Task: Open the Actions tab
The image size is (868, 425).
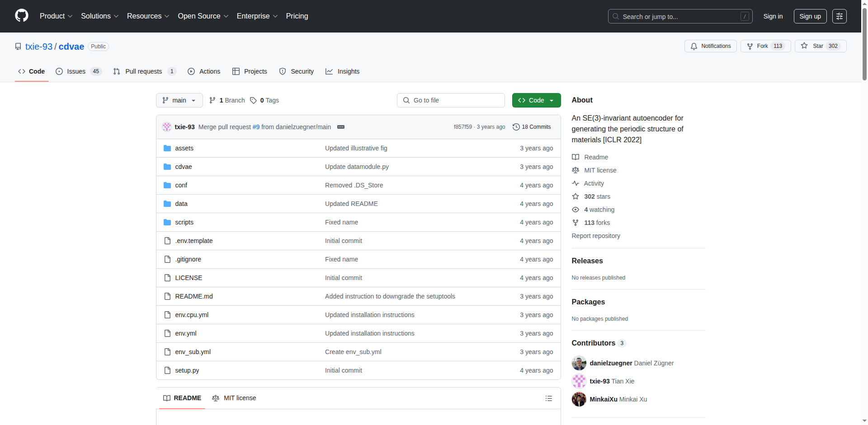Action: (204, 71)
